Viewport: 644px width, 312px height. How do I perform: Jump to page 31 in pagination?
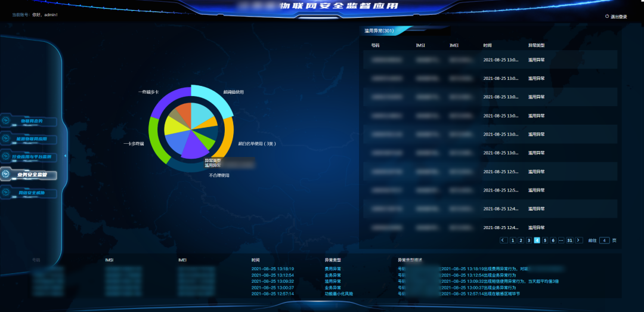pos(570,240)
